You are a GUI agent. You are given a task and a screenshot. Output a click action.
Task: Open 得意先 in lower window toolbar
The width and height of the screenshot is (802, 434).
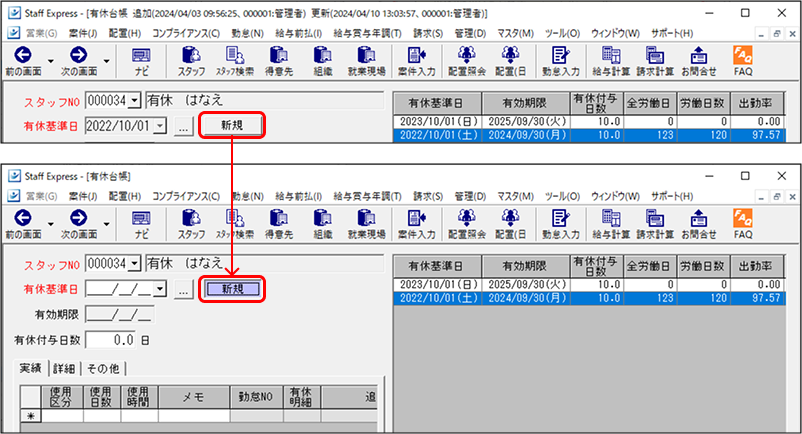(279, 224)
